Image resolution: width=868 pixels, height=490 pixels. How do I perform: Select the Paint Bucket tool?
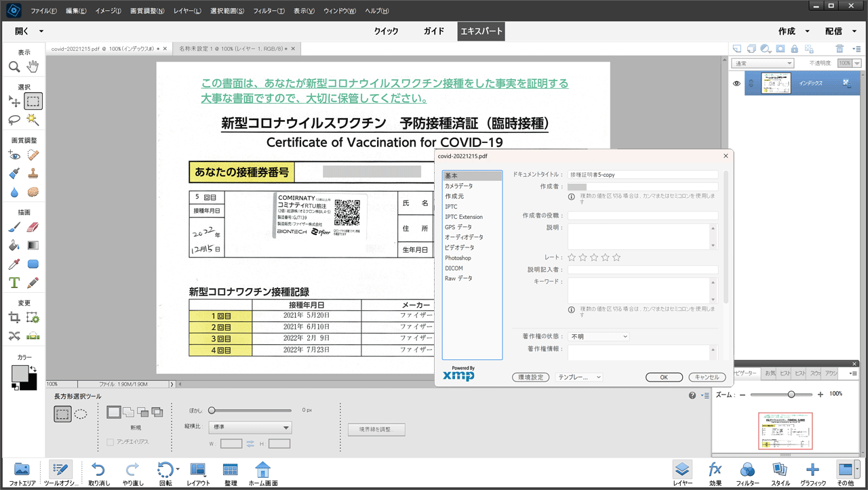point(14,245)
